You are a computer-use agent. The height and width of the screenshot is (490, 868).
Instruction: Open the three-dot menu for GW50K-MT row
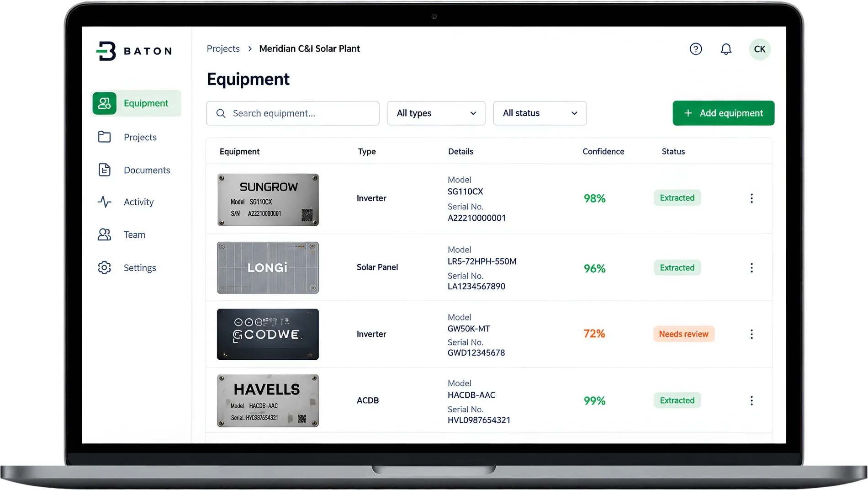752,334
